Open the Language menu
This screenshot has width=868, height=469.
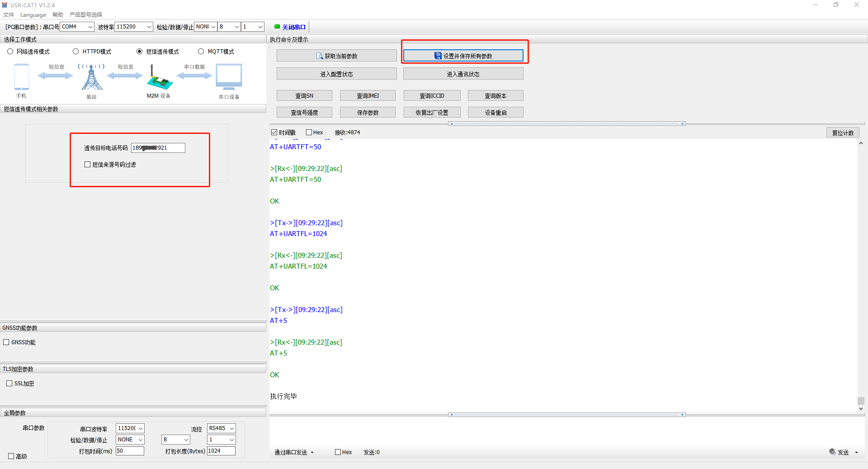tap(33, 15)
